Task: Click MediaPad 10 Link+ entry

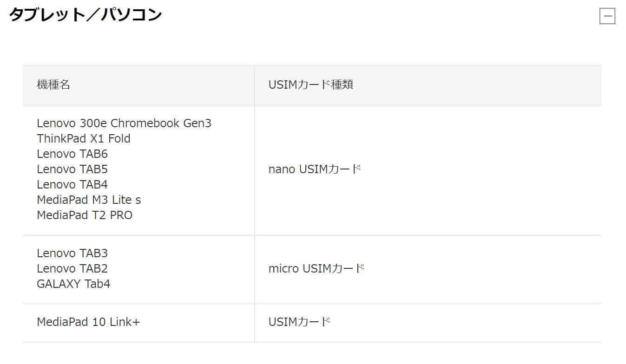Action: 88,322
